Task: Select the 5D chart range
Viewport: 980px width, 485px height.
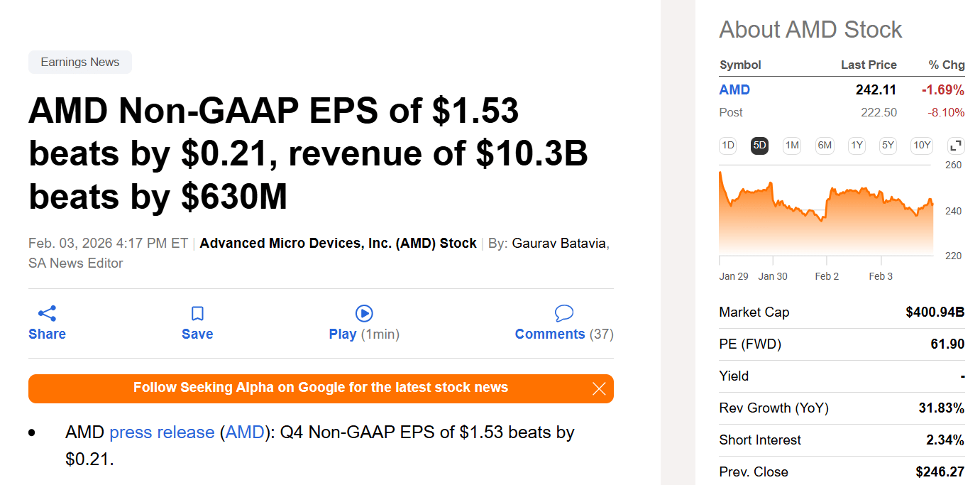Action: (760, 146)
